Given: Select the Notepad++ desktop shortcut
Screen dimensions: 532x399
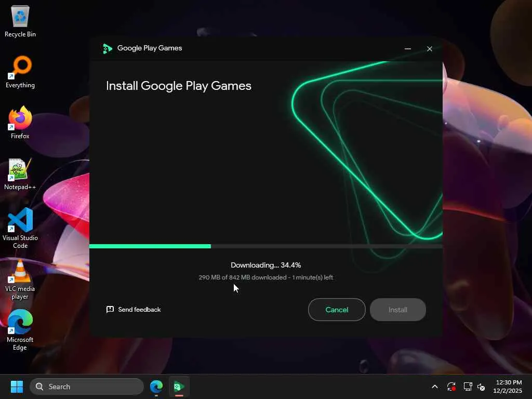Looking at the screenshot, I should 20,174.
